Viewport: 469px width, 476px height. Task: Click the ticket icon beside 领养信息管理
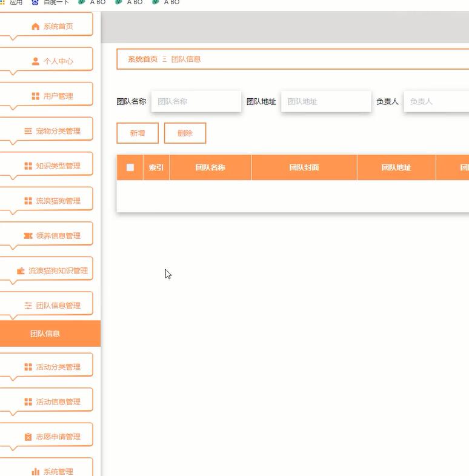click(28, 236)
